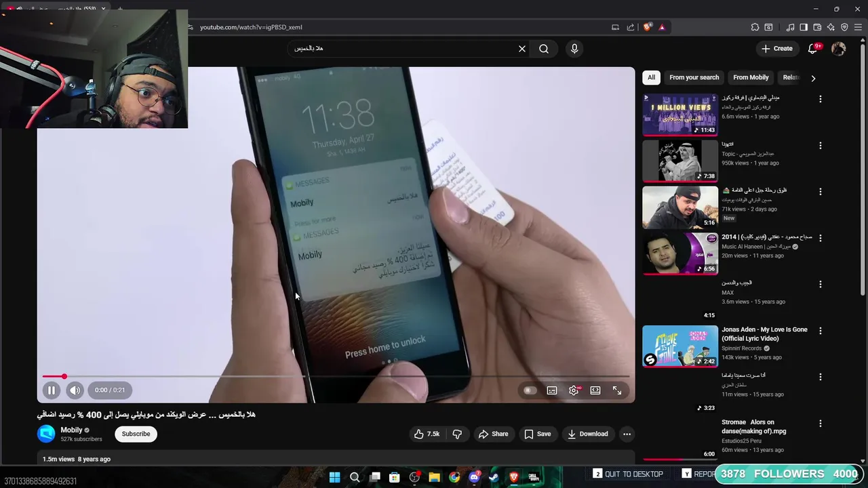Pause the video playback

52,390
